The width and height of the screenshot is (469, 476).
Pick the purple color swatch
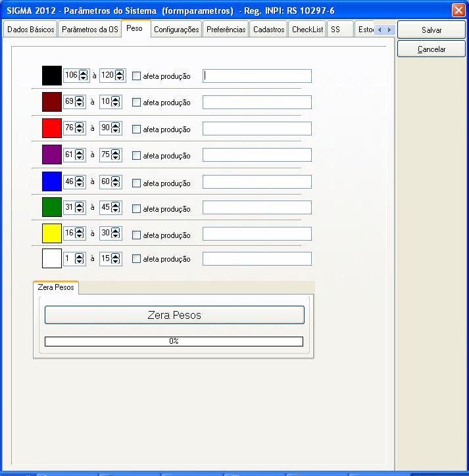click(x=52, y=155)
